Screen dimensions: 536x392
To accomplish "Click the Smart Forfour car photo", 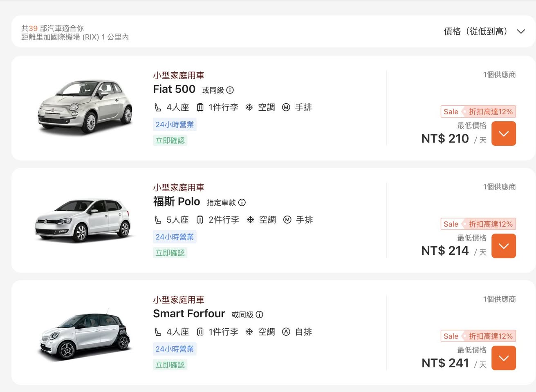I will 85,335.
